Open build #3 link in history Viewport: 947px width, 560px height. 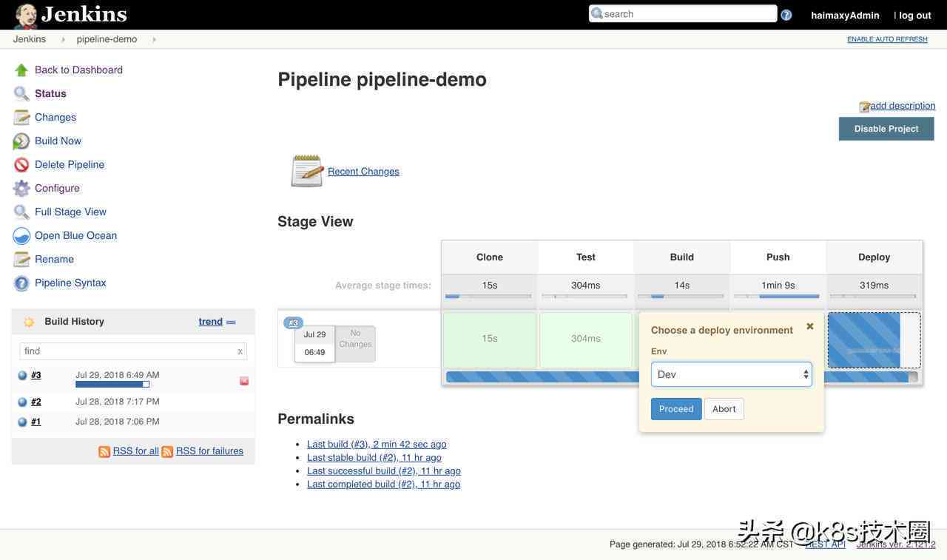point(36,376)
